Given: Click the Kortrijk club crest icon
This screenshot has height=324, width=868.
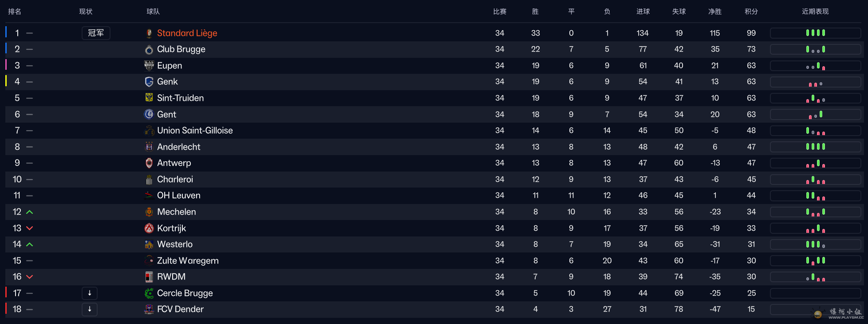Looking at the screenshot, I should (x=149, y=228).
